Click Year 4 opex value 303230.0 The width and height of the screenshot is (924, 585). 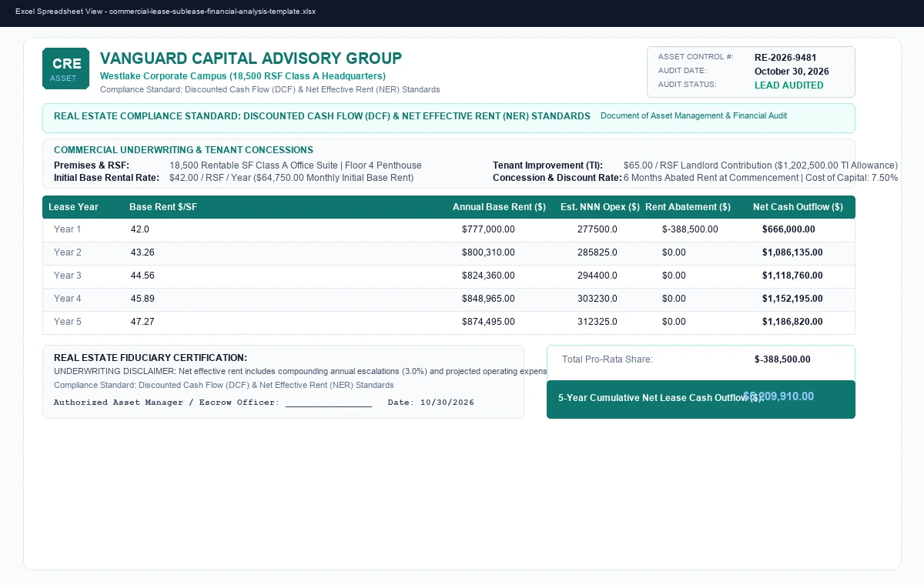coord(598,299)
